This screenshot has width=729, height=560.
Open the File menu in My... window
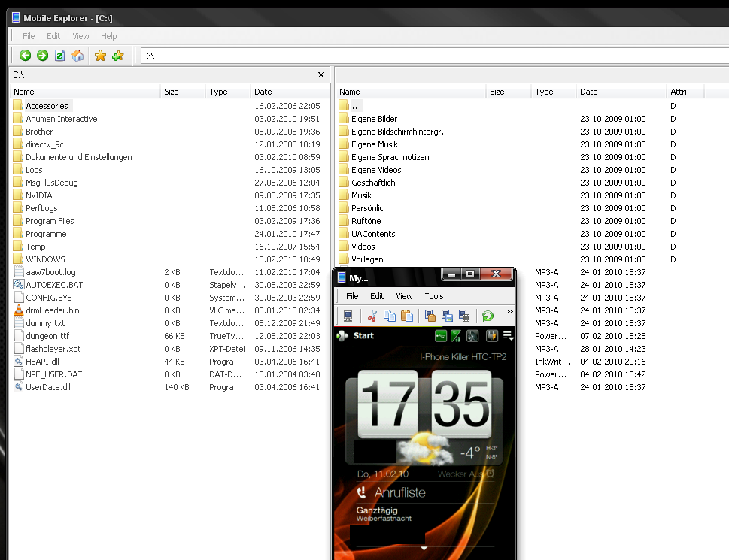(x=352, y=296)
